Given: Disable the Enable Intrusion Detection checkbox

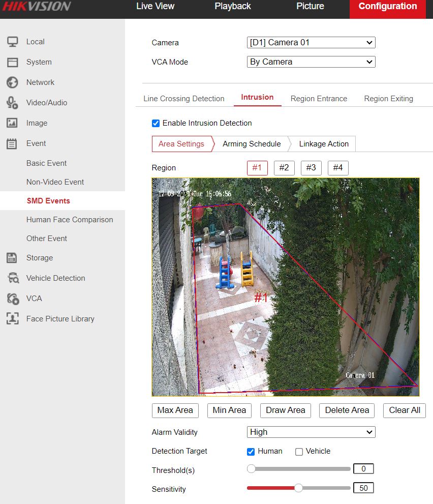Looking at the screenshot, I should (x=156, y=123).
